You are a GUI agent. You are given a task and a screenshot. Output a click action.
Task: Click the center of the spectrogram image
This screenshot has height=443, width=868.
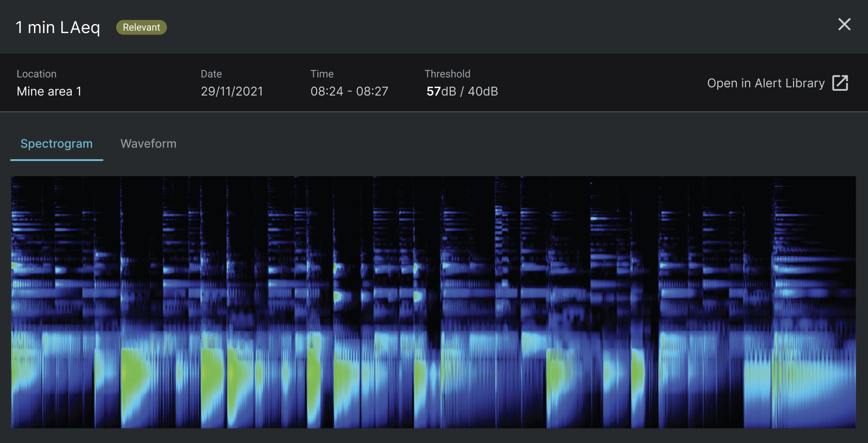(x=434, y=302)
